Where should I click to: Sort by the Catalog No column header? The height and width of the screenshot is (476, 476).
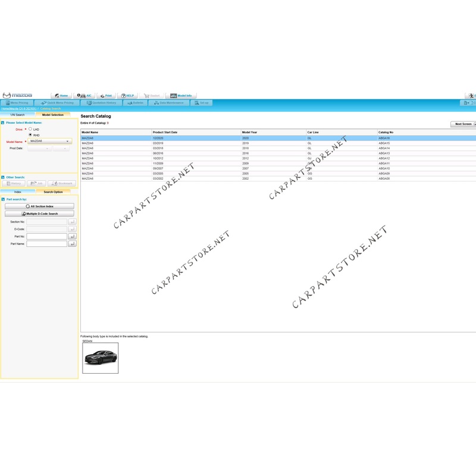tap(427, 132)
